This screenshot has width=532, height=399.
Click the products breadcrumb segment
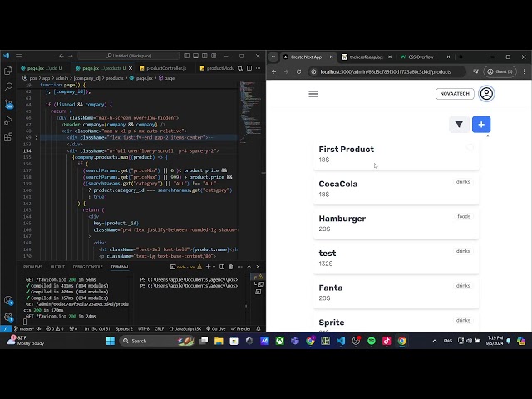115,78
